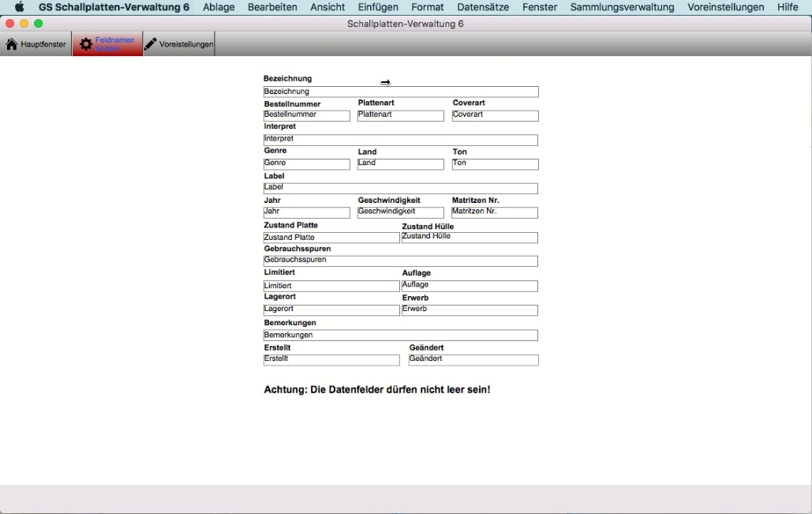Click the Voreinstellungen toolbar button label

186,45
